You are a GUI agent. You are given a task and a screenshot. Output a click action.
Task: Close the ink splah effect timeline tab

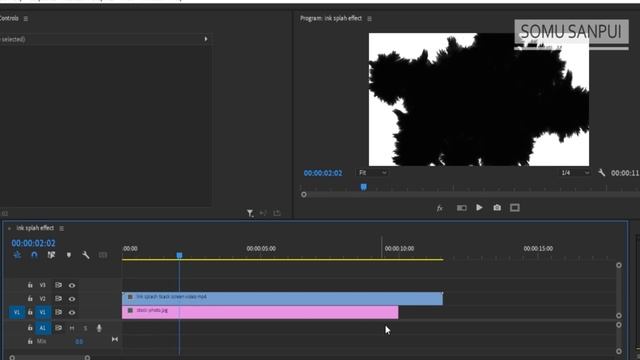coord(9,229)
